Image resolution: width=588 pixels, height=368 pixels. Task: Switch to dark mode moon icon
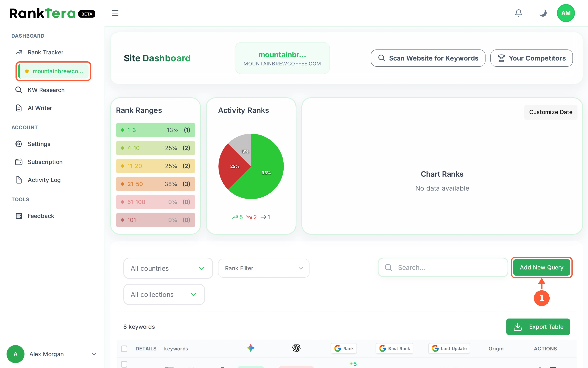coord(543,13)
